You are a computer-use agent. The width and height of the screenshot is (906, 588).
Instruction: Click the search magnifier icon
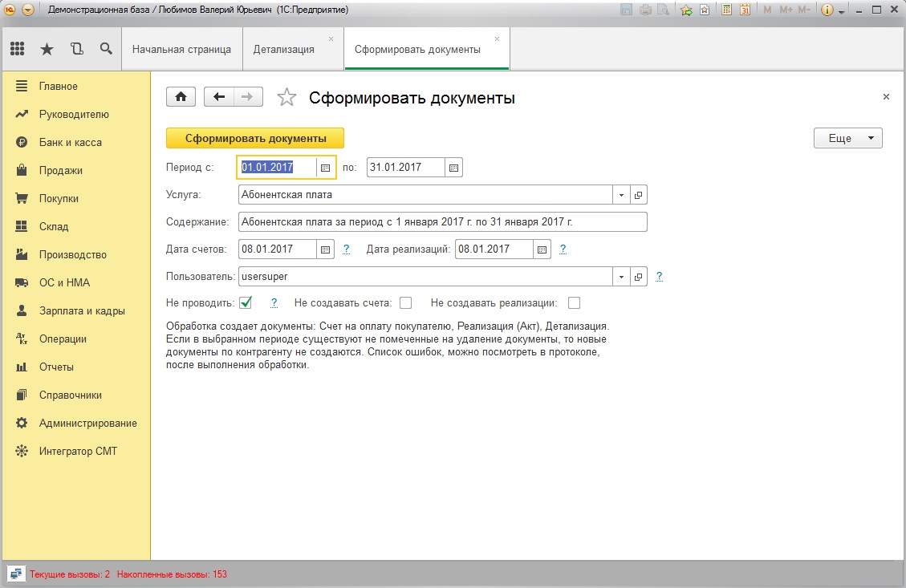coord(106,49)
